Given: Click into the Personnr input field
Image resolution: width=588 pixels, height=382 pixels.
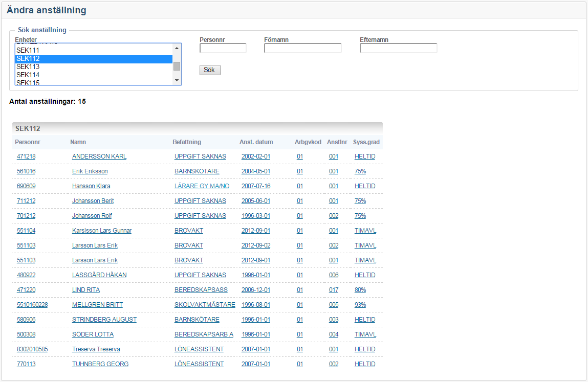Looking at the screenshot, I should tap(223, 48).
